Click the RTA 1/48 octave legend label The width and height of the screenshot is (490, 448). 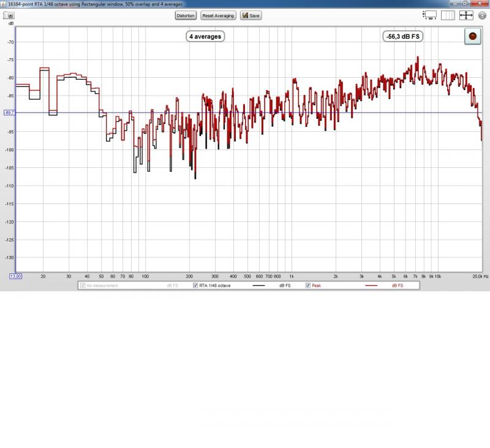[215, 286]
